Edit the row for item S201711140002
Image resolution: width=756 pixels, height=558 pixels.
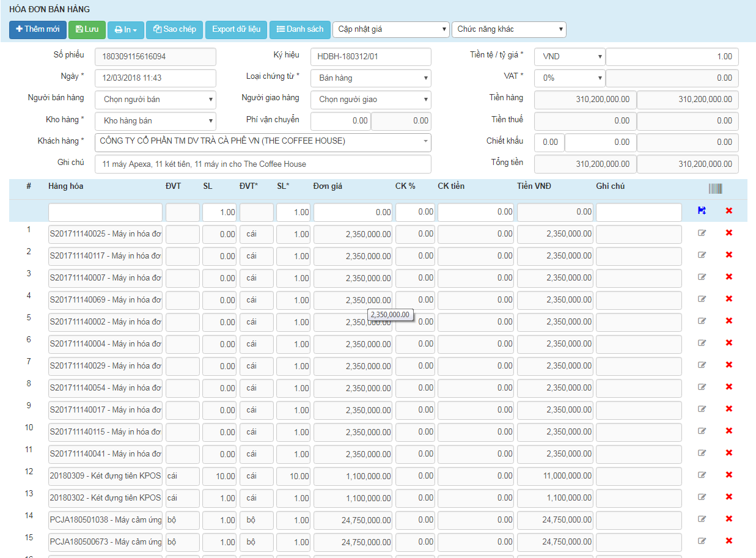(x=702, y=321)
